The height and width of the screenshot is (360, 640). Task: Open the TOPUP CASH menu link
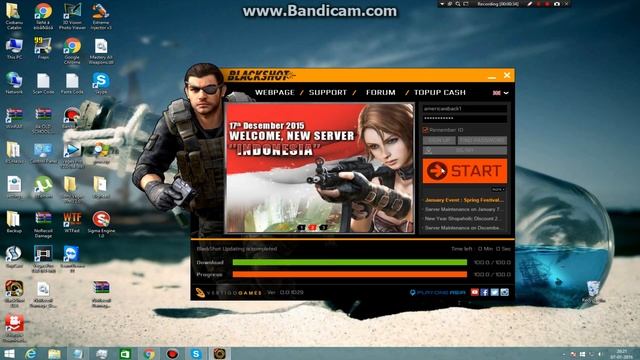pos(440,93)
